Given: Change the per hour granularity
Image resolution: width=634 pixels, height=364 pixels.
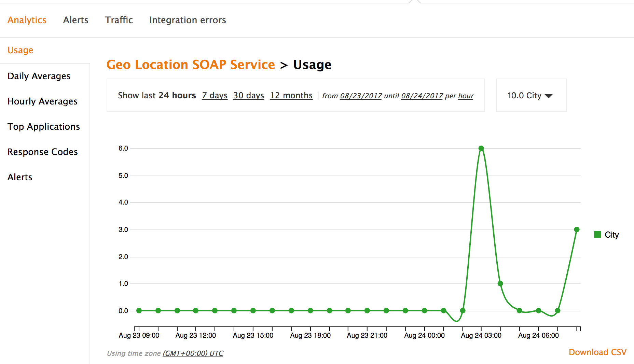Looking at the screenshot, I should pos(466,96).
